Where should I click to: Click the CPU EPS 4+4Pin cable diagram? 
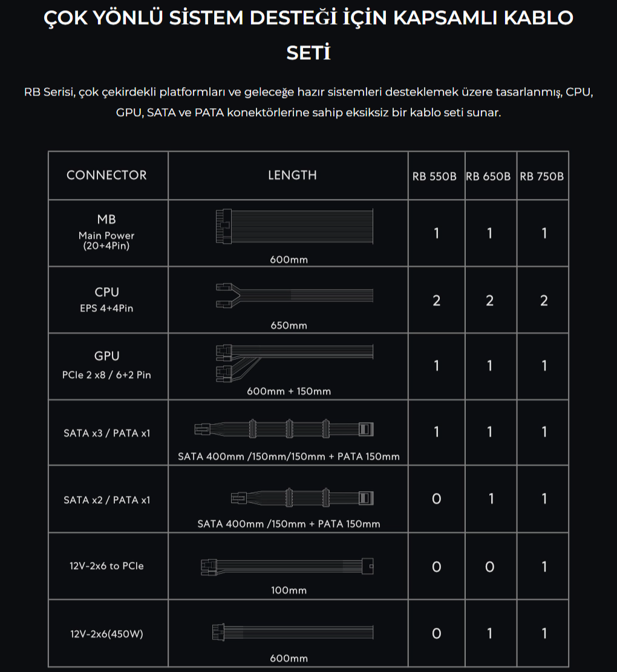click(295, 295)
